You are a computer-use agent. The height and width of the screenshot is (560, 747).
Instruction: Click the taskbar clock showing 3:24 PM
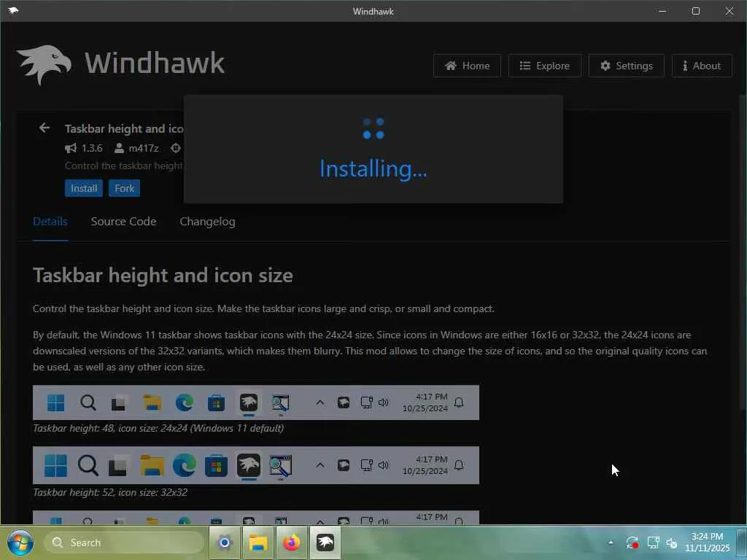708,542
